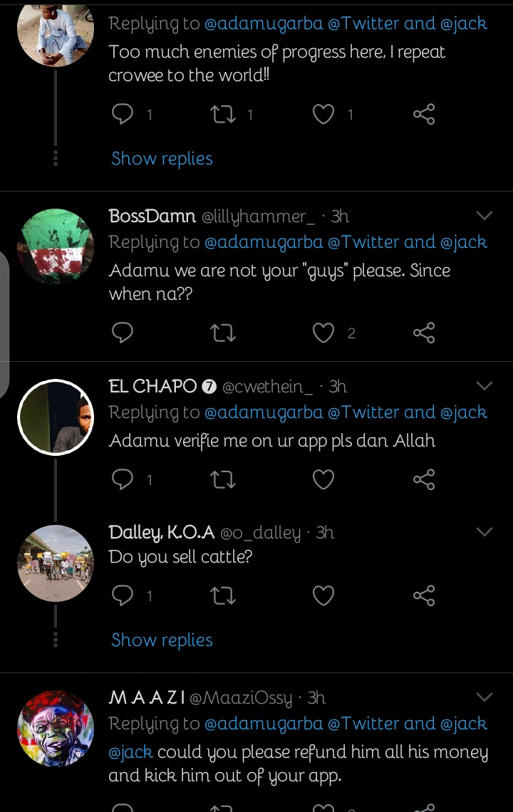
Task: View M A A Z I's profile avatar
Action: click(56, 729)
